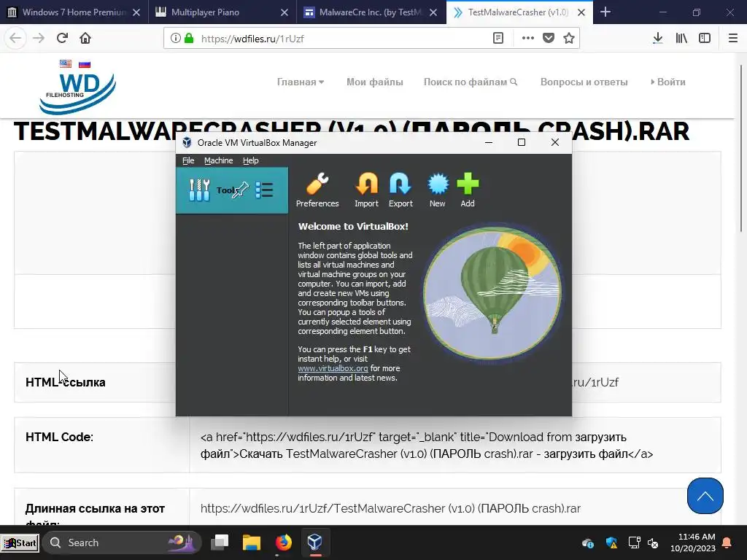
Task: Bookmark this page with star
Action: (569, 38)
